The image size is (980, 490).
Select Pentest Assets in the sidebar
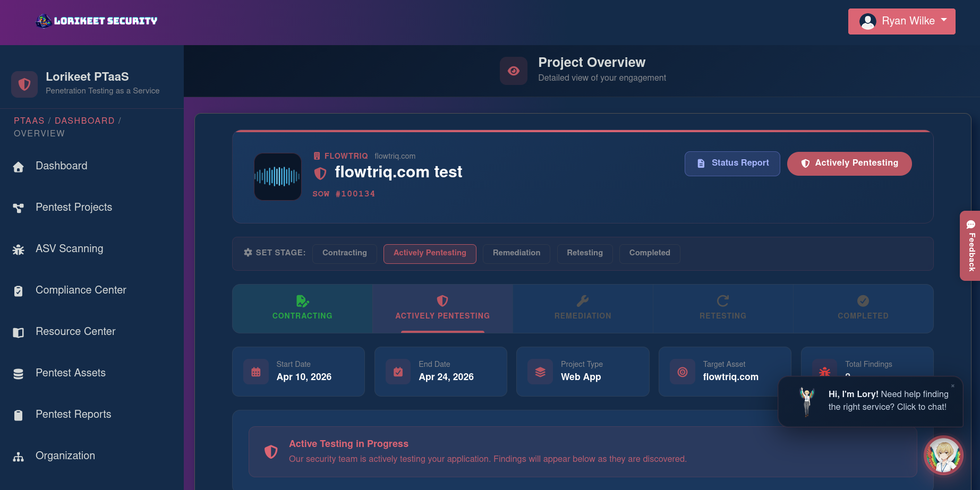click(70, 373)
